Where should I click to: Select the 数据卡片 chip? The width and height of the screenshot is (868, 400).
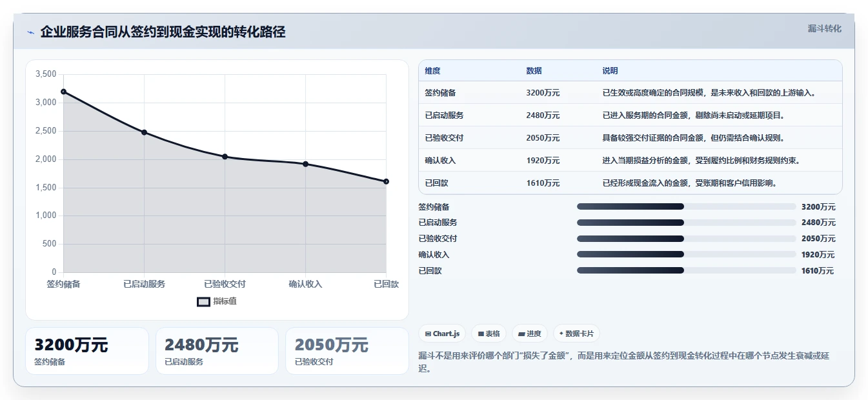tap(576, 334)
